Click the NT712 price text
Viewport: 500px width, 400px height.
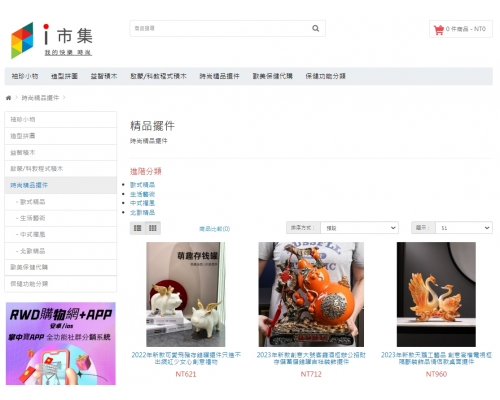tap(311, 374)
